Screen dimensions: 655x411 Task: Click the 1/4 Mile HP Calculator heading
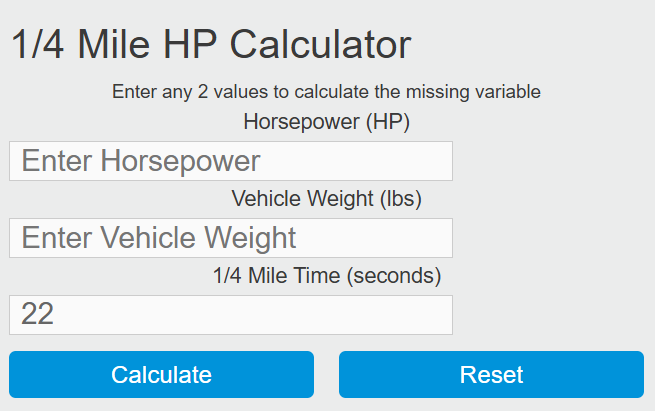point(211,45)
